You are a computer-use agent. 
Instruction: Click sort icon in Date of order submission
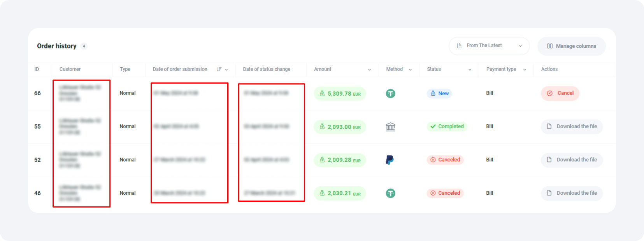coord(219,70)
